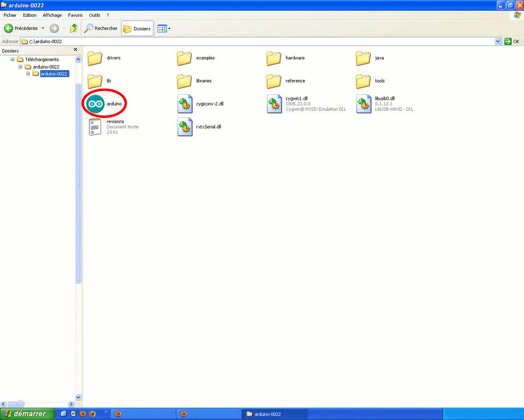Click the up one level folder icon
Viewport: 524px width, 420px height.
click(74, 28)
